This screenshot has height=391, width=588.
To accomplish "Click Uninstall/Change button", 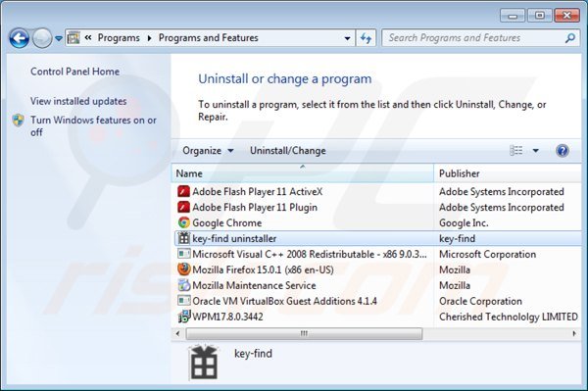I will [287, 151].
